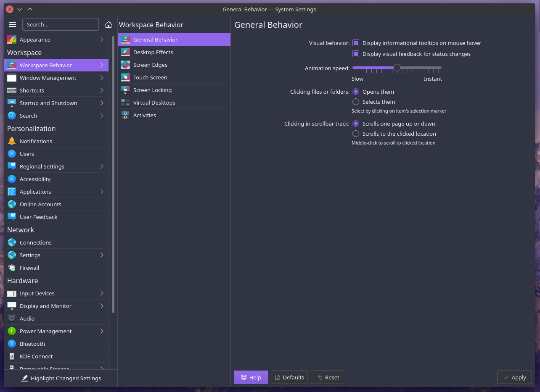540x392 pixels.
Task: Open the hamburger menu icon
Action: point(13,24)
